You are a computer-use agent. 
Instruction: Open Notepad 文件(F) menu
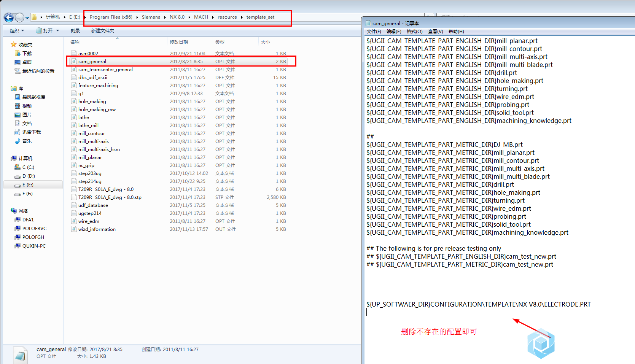pos(374,32)
